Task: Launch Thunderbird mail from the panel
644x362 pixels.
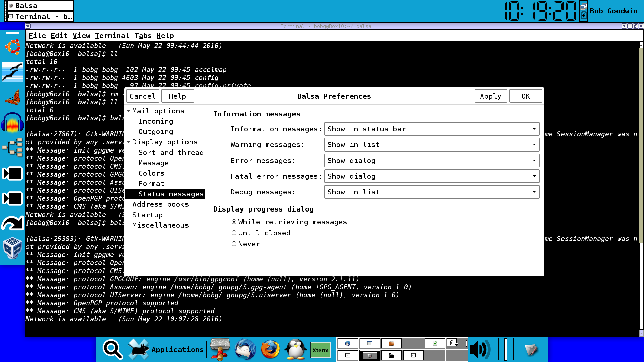Action: (245, 349)
